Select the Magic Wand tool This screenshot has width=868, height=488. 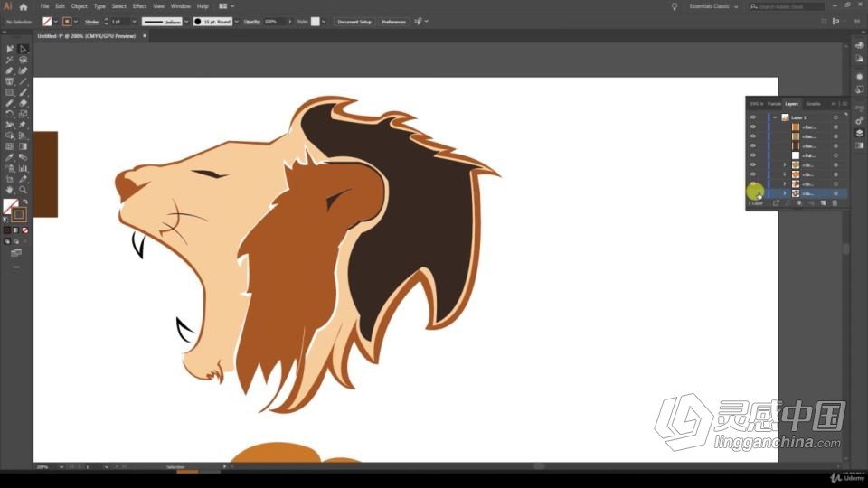9,60
